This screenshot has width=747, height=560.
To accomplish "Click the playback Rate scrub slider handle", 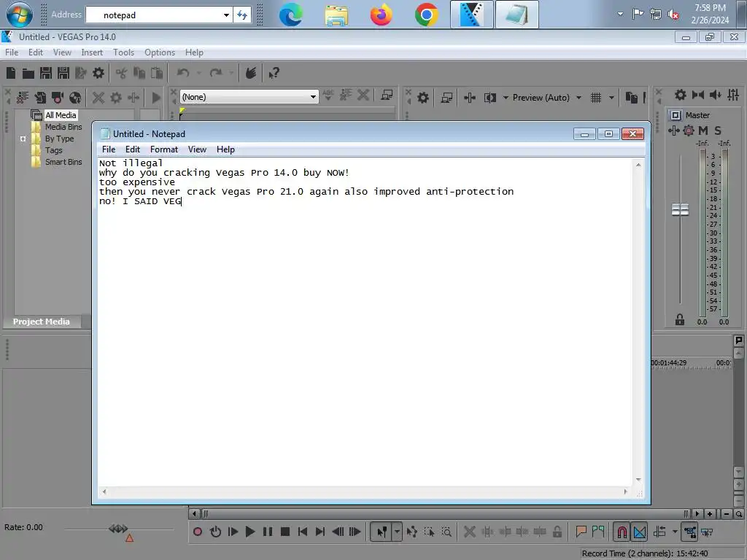I will coord(118,529).
